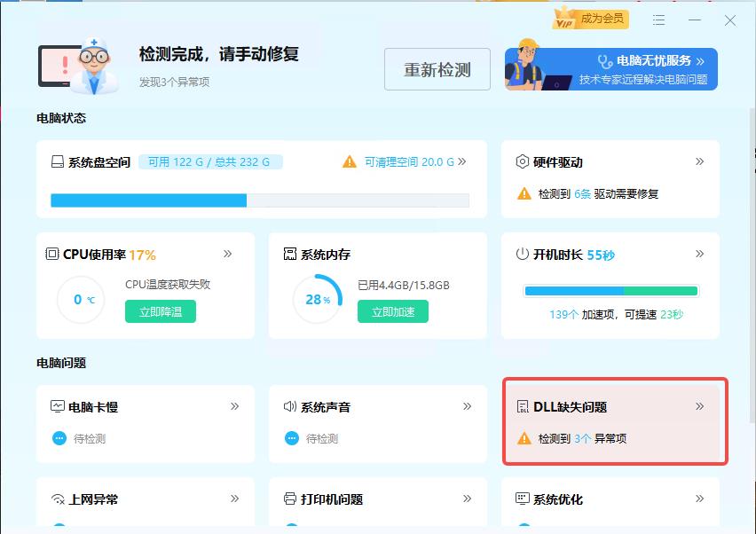Viewport: 756px width, 534px height.
Task: Click the gear icon on 硬件驱动 card
Action: (524, 161)
